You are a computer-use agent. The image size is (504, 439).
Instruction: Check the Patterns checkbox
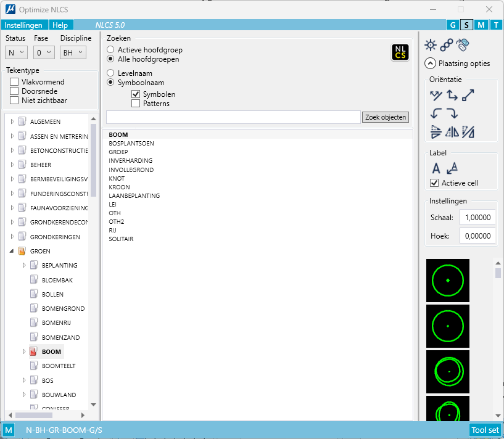tap(136, 104)
